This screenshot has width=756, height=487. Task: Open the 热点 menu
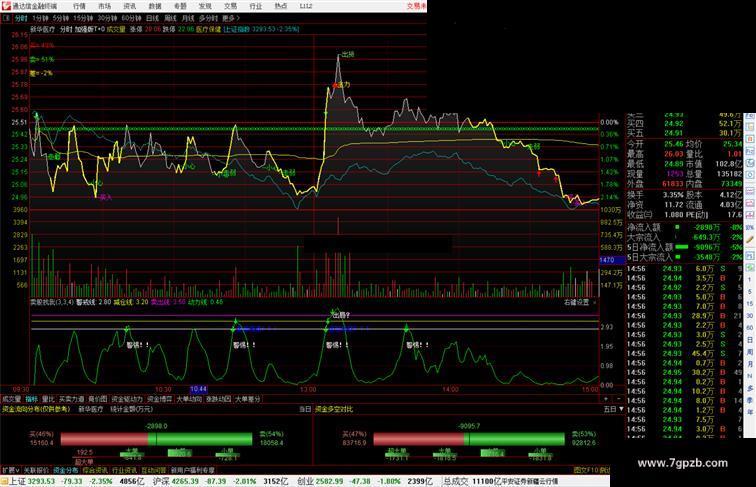pos(281,6)
